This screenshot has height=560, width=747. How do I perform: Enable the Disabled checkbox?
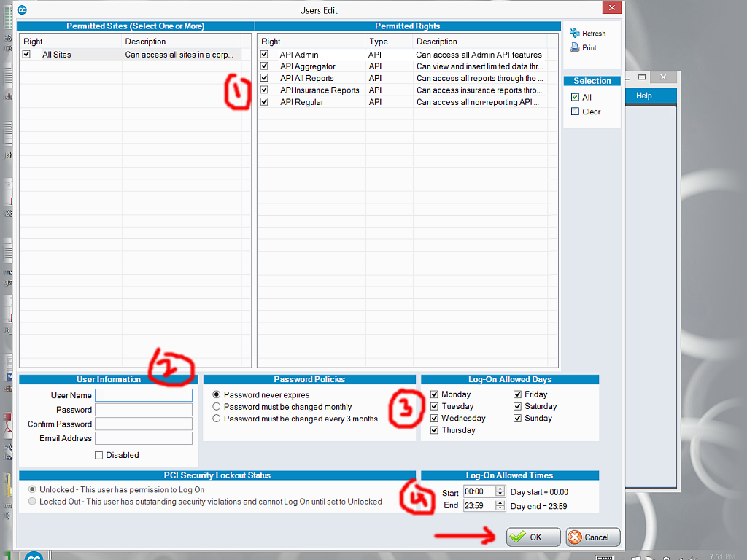(99, 455)
